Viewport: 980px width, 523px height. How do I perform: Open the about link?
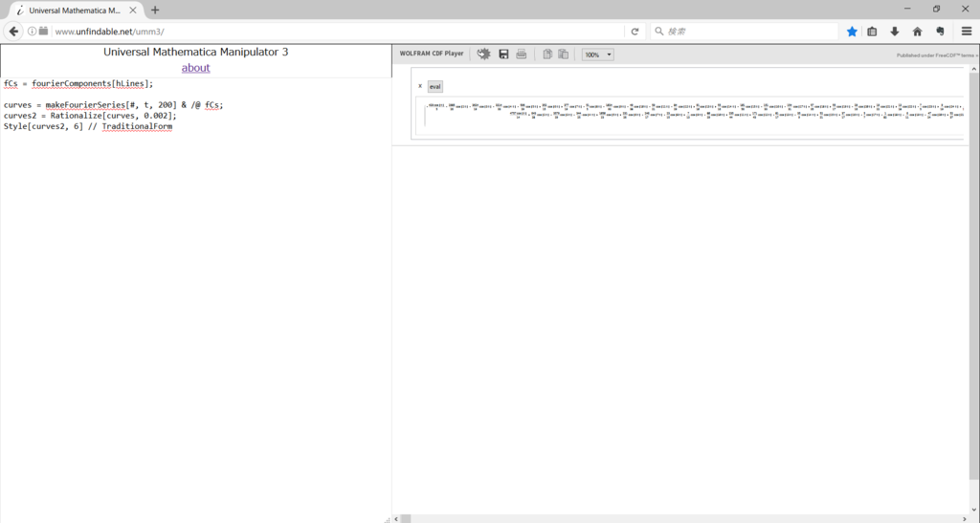(x=195, y=68)
